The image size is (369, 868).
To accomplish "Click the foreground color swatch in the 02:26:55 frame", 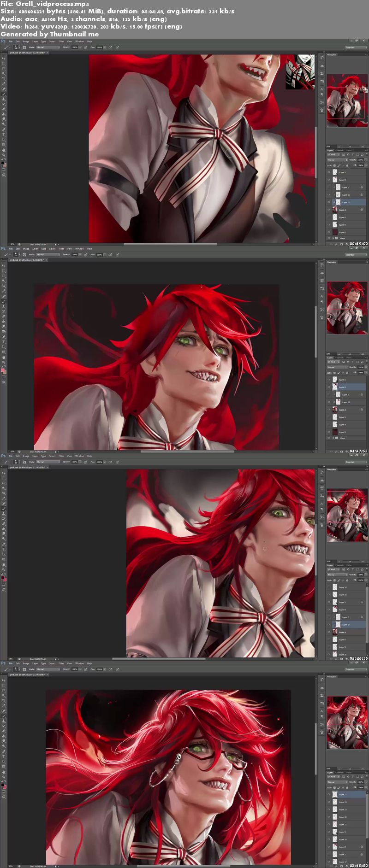I will (x=3, y=577).
